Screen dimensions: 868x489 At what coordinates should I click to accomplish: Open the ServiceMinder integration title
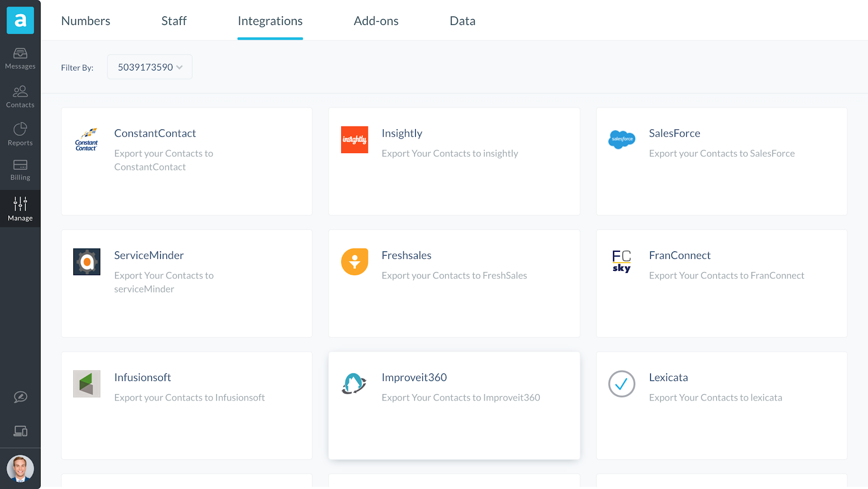pyautogui.click(x=149, y=256)
